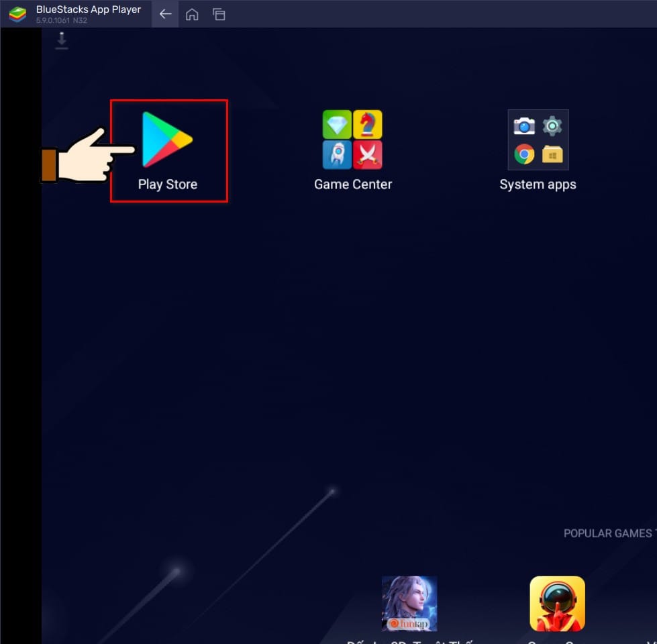Click the System apps label
Viewport: 657px width, 644px height.
[x=538, y=184]
